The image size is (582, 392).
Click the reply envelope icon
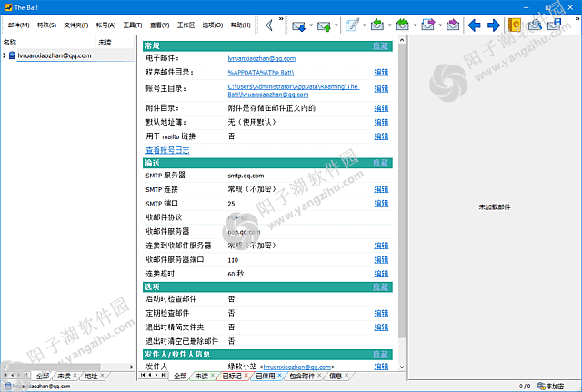(377, 25)
